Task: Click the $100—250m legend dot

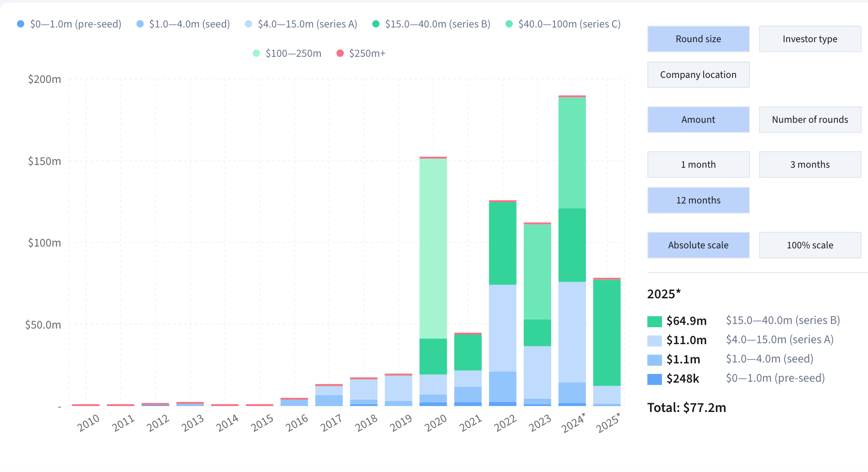Action: click(256, 53)
